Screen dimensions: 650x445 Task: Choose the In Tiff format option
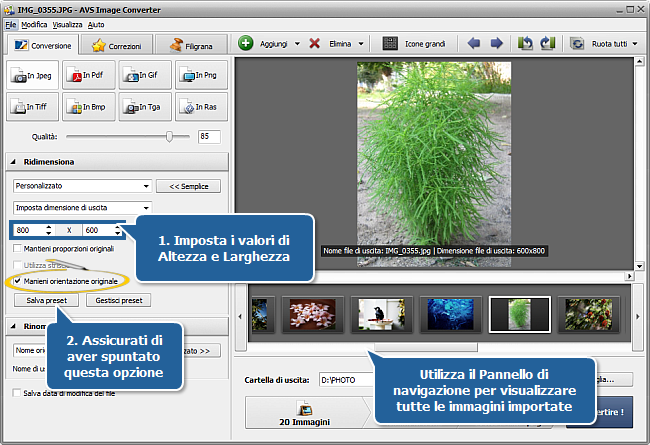32,105
